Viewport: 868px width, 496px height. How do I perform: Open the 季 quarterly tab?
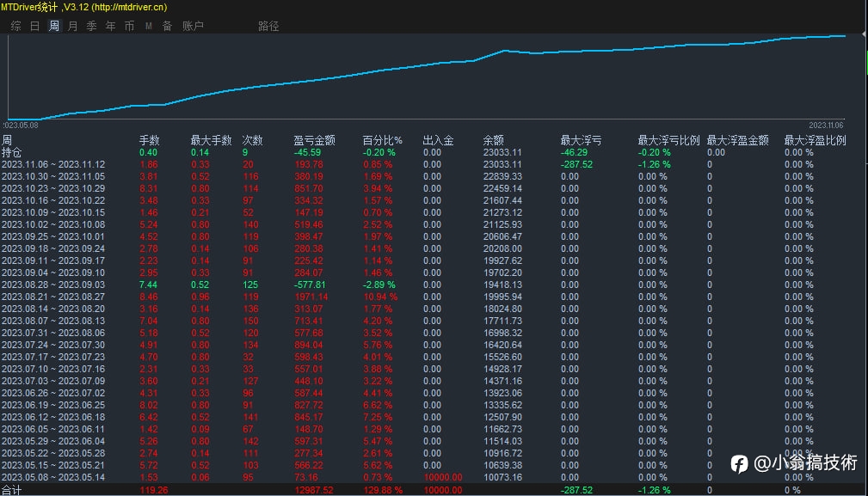pyautogui.click(x=92, y=26)
